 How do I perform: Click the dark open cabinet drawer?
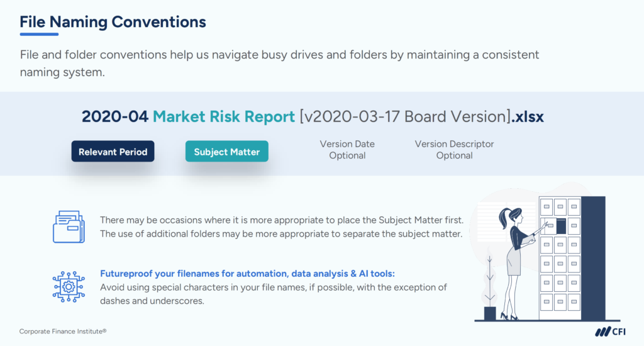point(561,225)
